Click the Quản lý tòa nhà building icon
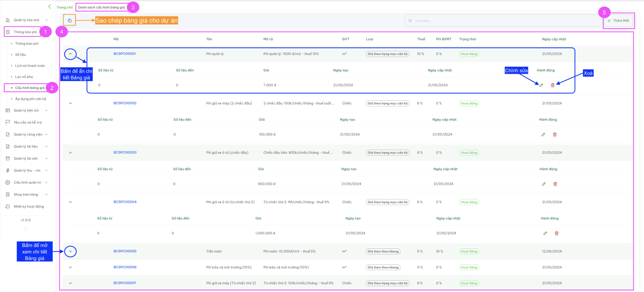 click(x=8, y=20)
